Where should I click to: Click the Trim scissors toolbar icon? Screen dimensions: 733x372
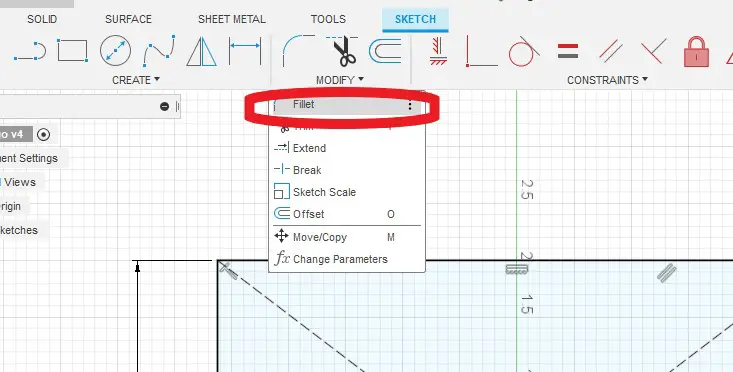tap(344, 50)
